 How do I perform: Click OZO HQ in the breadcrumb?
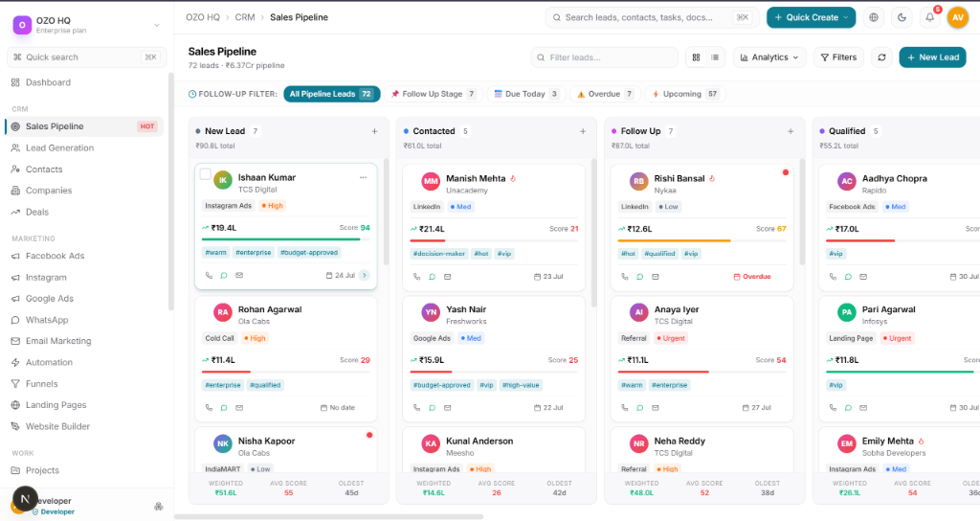pos(203,17)
